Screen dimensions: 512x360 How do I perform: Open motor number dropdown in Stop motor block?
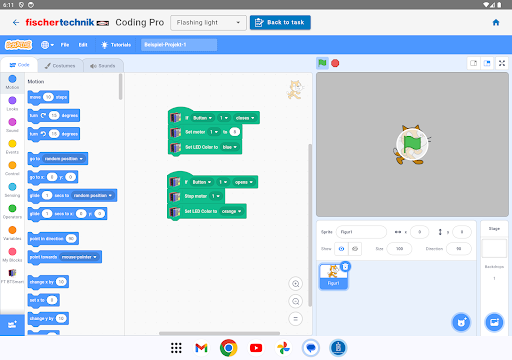point(215,196)
